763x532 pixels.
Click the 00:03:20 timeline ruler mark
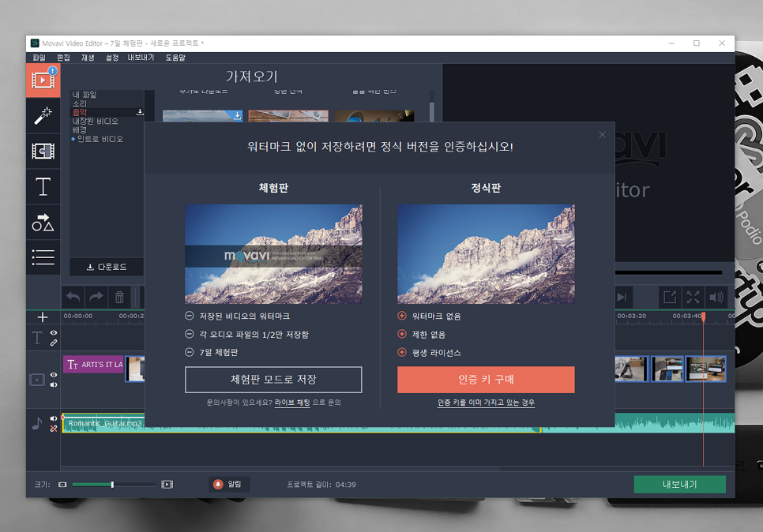coord(632,316)
